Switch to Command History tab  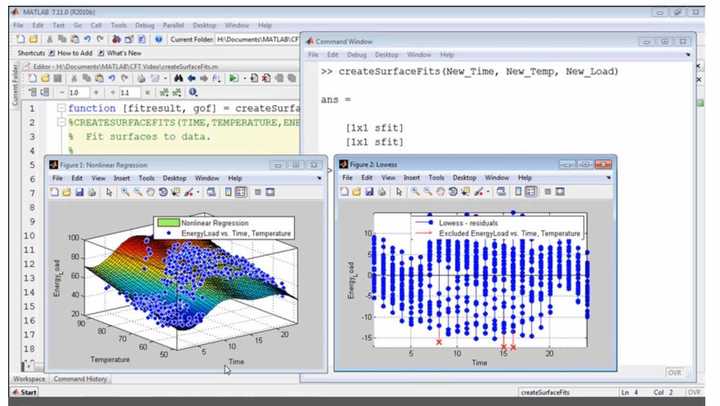[80, 379]
